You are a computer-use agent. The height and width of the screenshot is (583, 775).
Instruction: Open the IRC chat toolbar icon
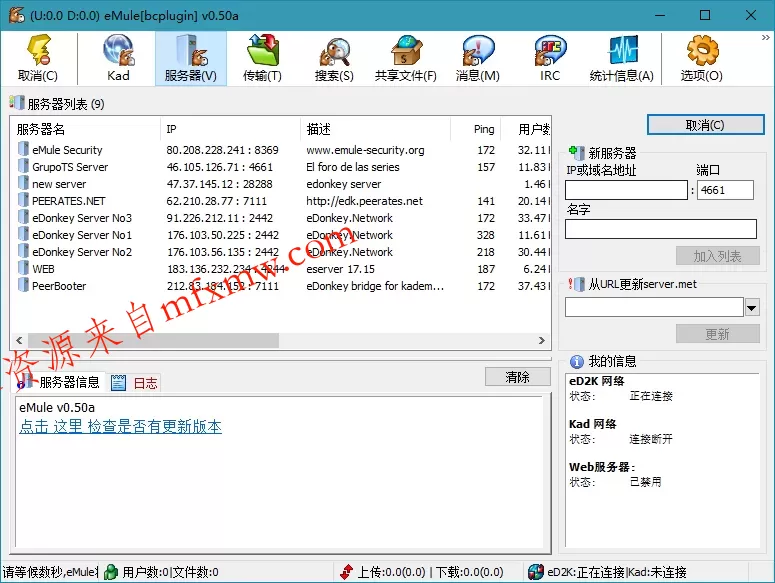pyautogui.click(x=550, y=58)
